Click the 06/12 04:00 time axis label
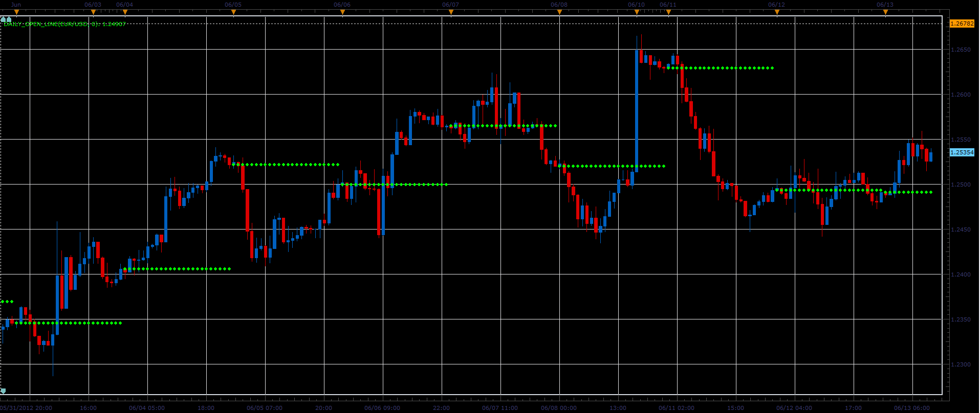This screenshot has height=413, width=980. pos(794,408)
